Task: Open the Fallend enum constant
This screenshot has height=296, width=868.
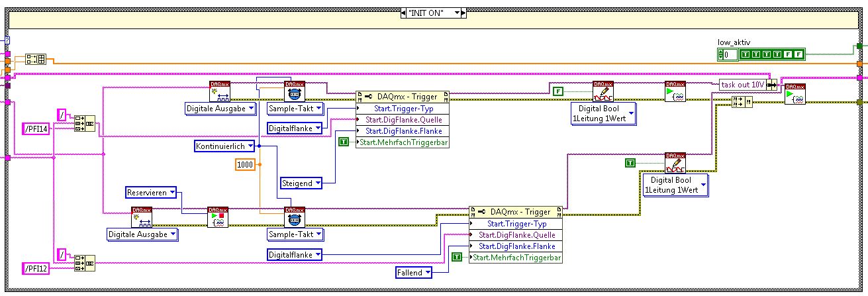Action: [x=414, y=272]
